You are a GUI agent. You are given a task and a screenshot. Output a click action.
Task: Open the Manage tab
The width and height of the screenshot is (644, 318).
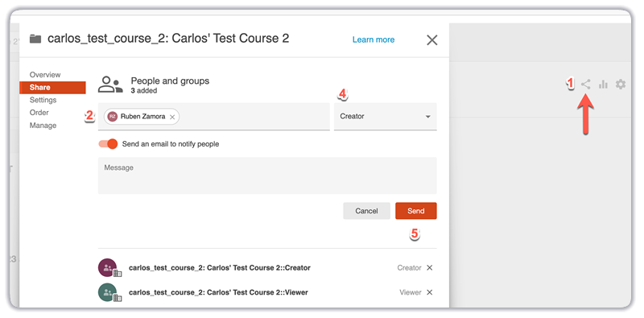click(x=43, y=126)
